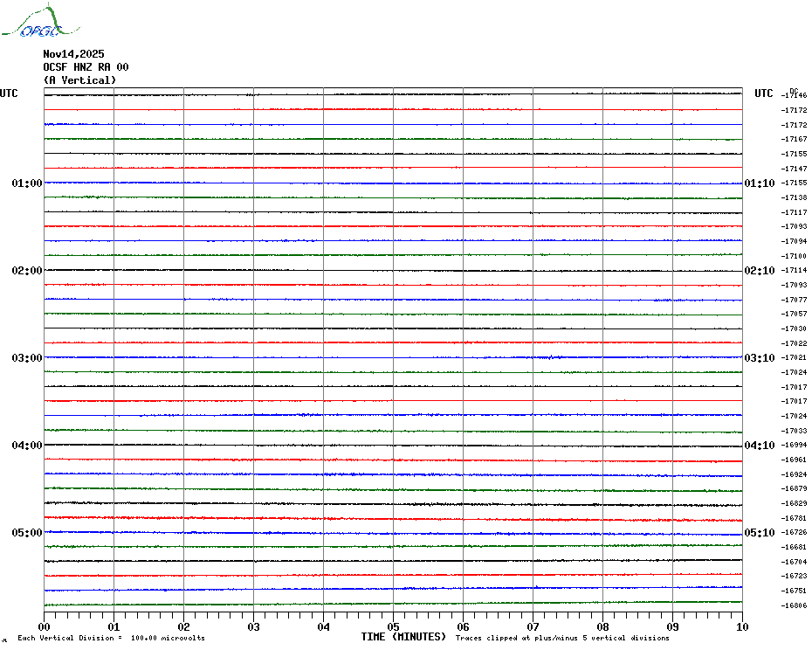The width and height of the screenshot is (812, 650).
Task: Click the DC offset value -17117
Action: click(794, 212)
